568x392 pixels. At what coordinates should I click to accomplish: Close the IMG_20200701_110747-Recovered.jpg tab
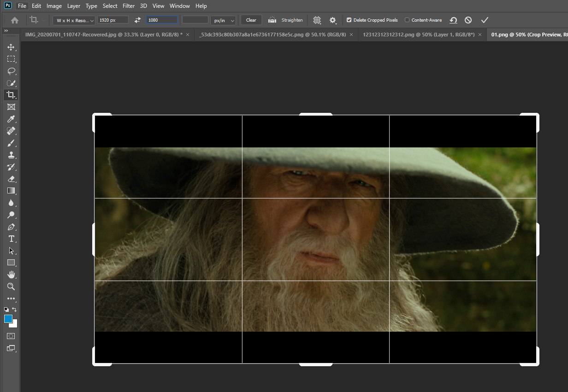pos(187,35)
